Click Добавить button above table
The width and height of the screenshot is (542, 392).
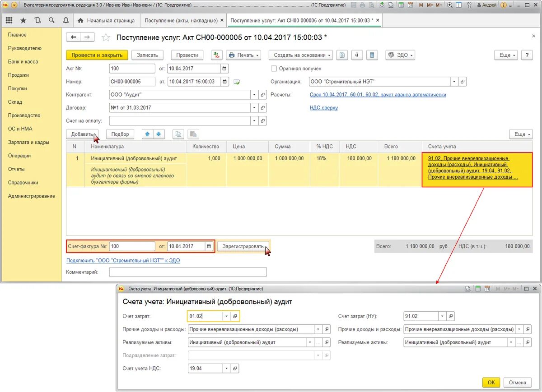point(82,134)
